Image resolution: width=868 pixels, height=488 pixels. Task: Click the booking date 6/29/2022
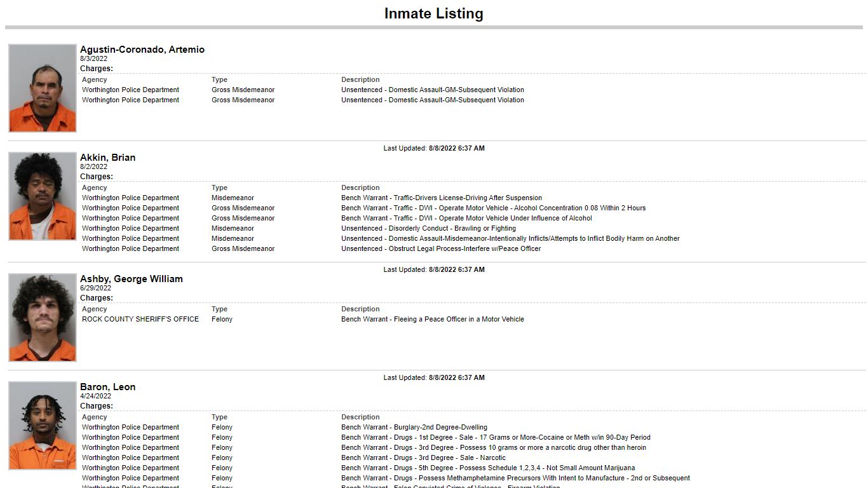tap(95, 288)
